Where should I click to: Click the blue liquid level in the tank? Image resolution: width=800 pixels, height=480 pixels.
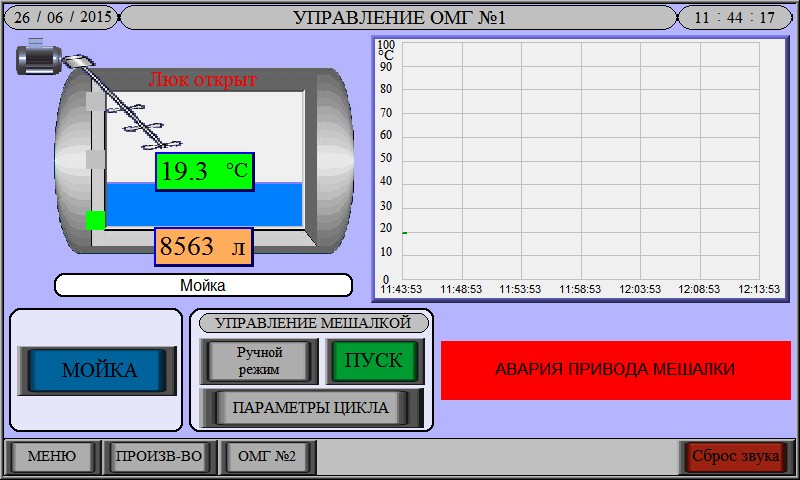(x=270, y=205)
